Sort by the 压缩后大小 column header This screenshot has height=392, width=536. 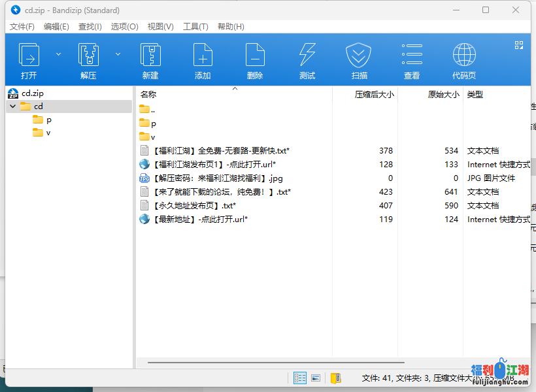click(374, 94)
